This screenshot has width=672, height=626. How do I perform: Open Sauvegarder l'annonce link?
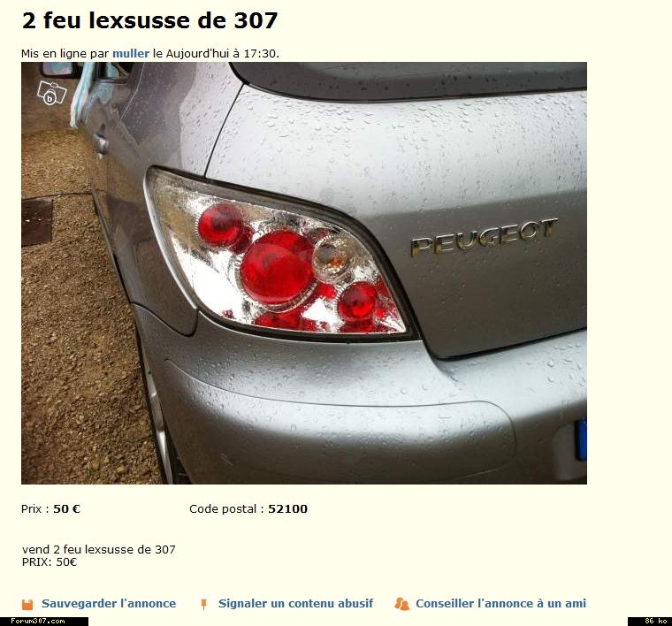[109, 603]
